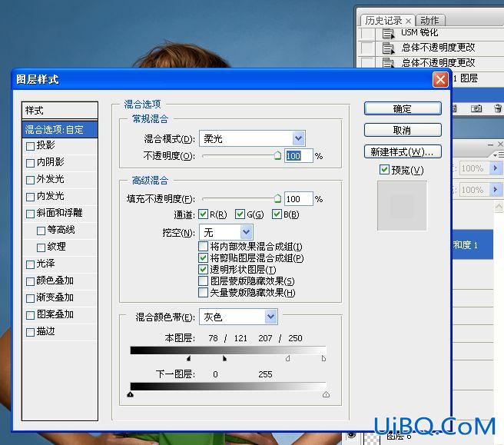Click the 图层 0 layer thumbnail
Screen dimensions: 504x445
[x=372, y=439]
